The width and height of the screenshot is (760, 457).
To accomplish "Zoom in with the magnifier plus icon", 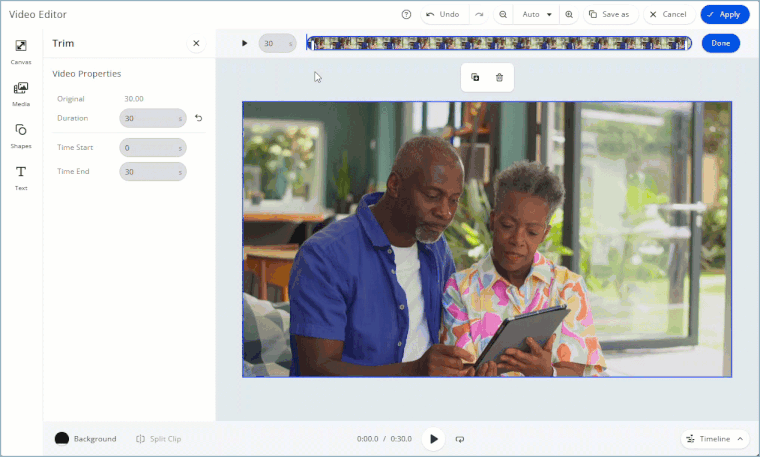I will [x=569, y=14].
